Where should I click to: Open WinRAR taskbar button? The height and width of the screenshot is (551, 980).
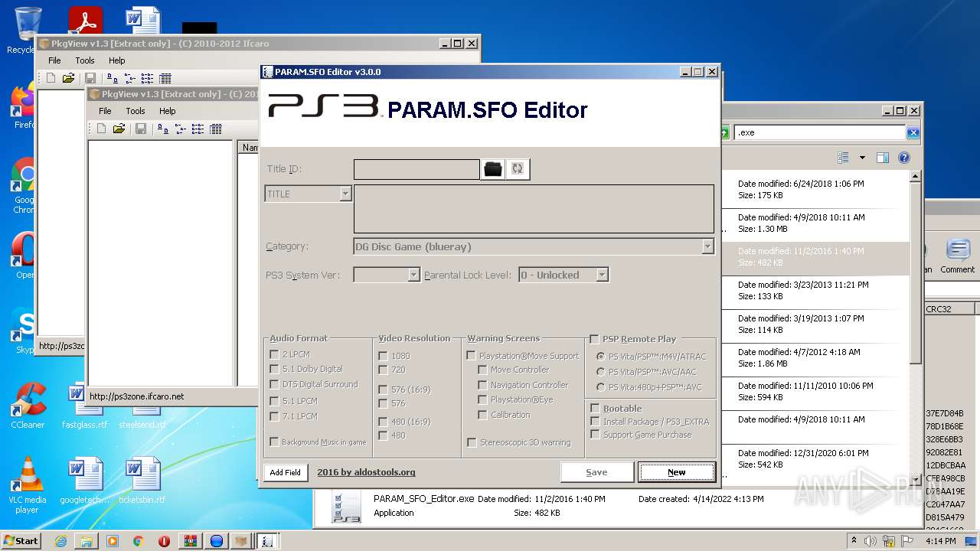[190, 540]
